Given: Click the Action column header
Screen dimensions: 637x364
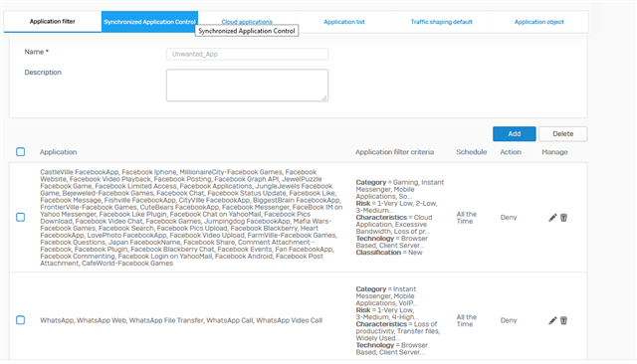Looking at the screenshot, I should tap(511, 152).
